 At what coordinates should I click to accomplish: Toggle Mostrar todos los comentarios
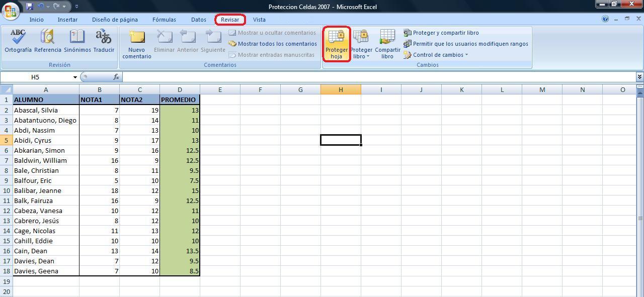pyautogui.click(x=273, y=44)
